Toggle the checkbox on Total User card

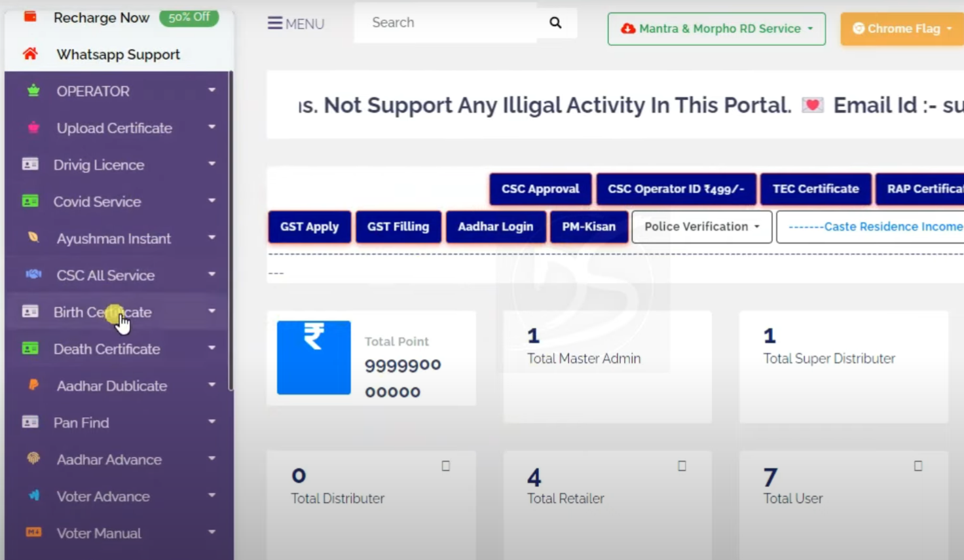[918, 466]
